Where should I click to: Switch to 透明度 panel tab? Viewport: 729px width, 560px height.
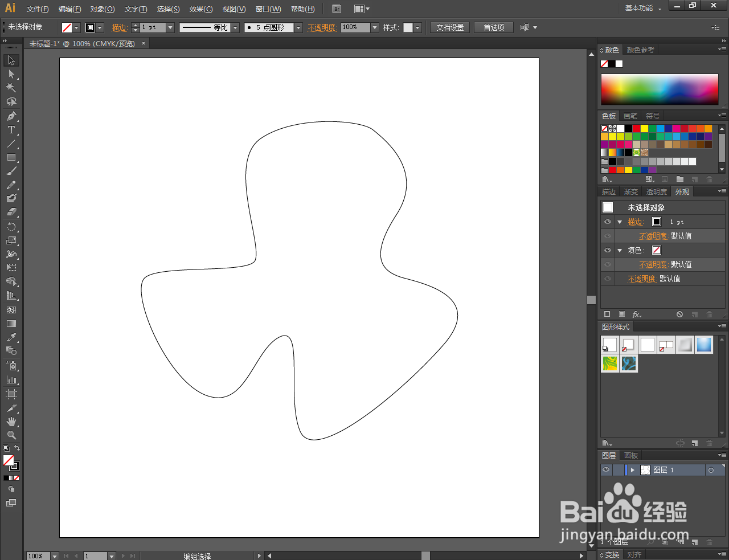pos(656,192)
